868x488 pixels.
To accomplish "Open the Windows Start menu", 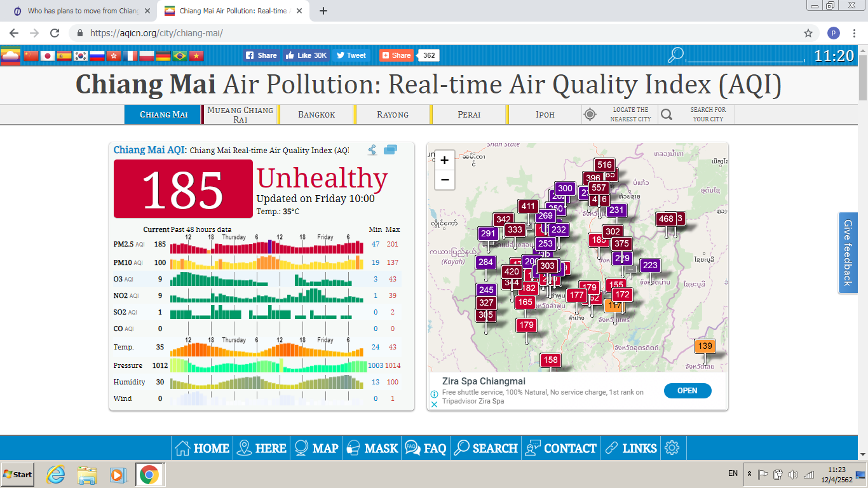I will [x=18, y=474].
